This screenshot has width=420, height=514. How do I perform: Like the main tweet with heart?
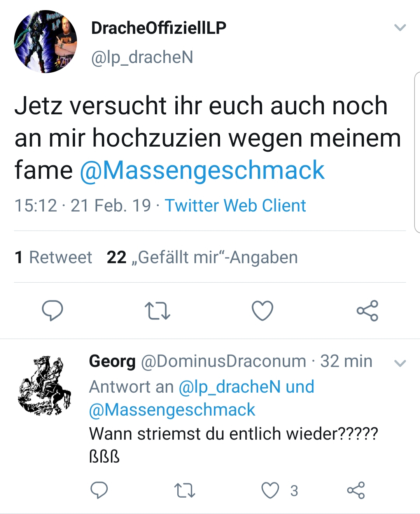(x=262, y=311)
